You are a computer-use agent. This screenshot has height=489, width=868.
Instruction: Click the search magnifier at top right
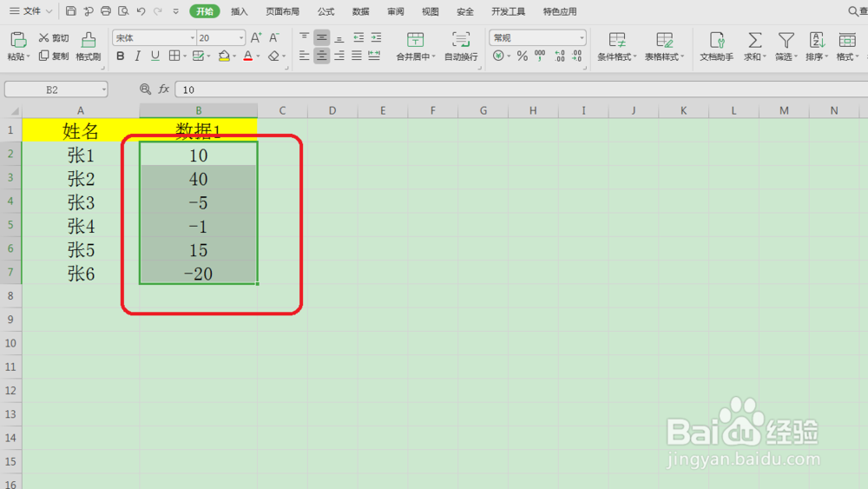[x=853, y=11]
